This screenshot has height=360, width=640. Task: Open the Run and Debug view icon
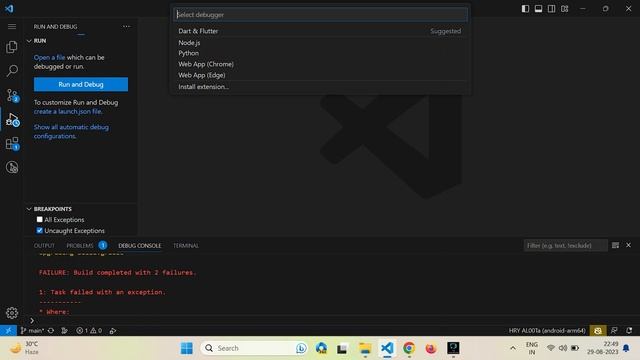pyautogui.click(x=12, y=120)
